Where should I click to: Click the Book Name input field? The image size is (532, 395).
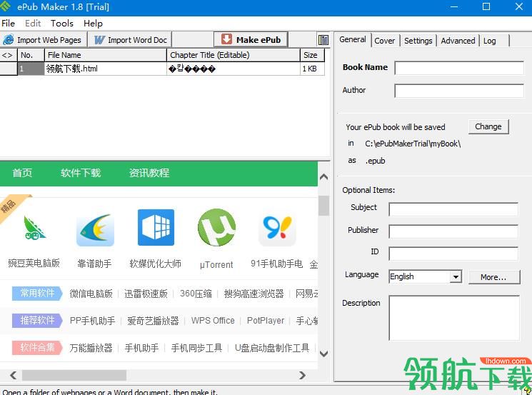[459, 68]
